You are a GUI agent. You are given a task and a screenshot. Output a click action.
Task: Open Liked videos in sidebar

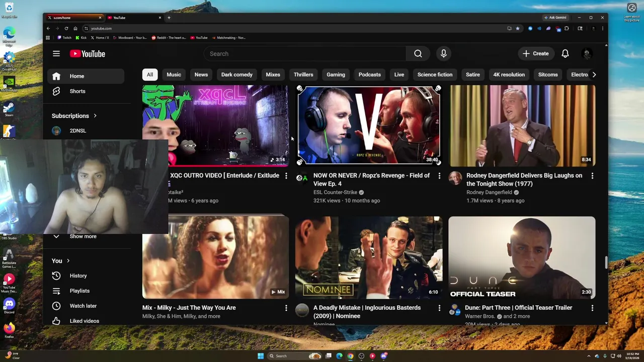click(85, 321)
